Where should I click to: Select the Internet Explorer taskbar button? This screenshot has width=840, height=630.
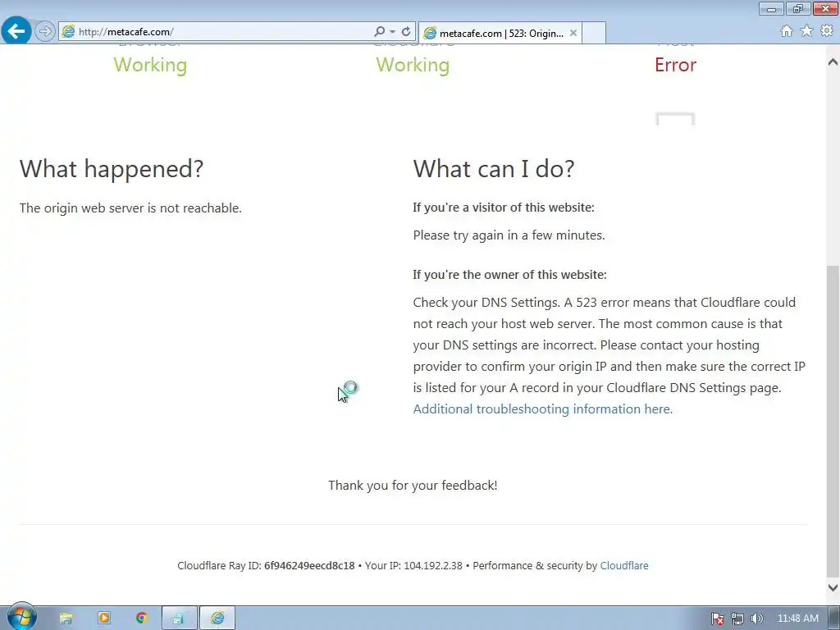[x=217, y=619]
